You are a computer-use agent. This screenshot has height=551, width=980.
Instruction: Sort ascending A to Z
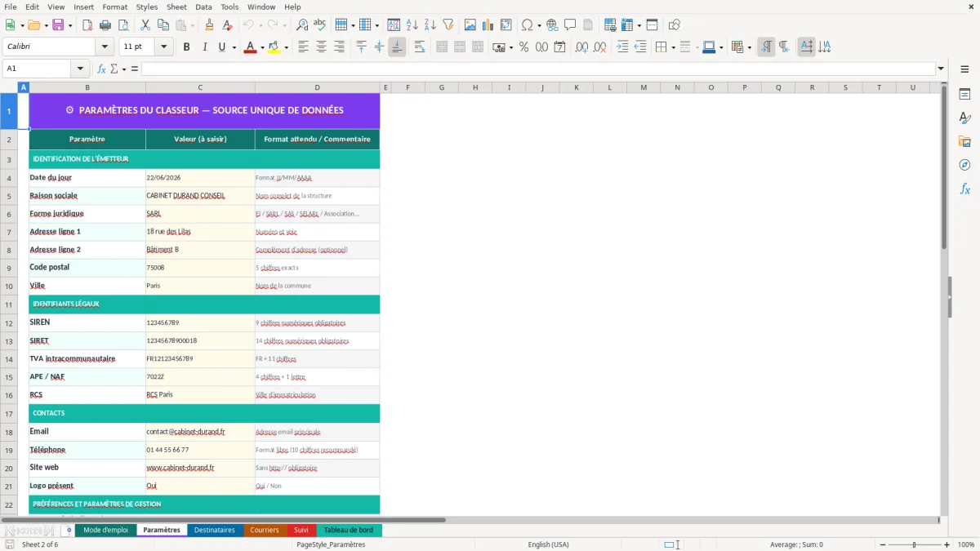coord(412,25)
